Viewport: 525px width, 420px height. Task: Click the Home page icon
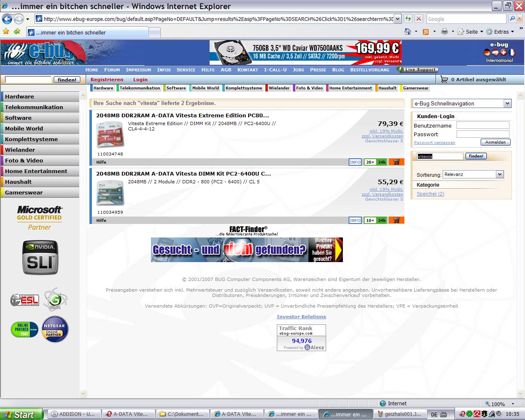pyautogui.click(x=407, y=32)
